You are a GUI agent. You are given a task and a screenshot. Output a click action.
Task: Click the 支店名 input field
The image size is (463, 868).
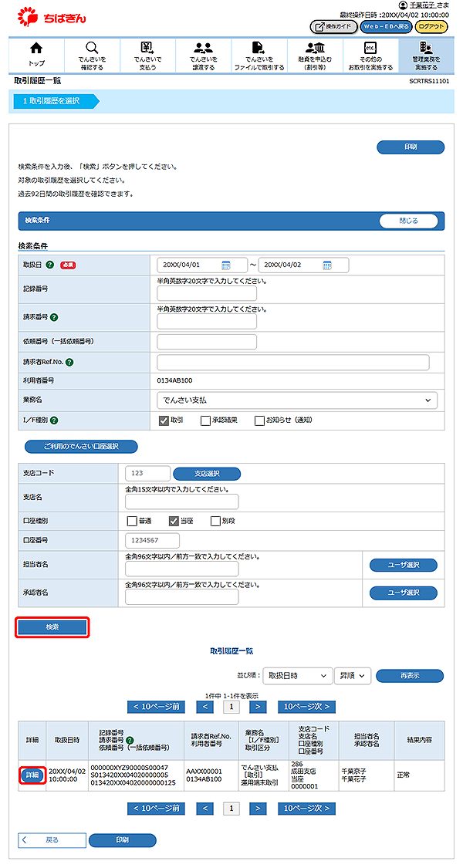[182, 502]
